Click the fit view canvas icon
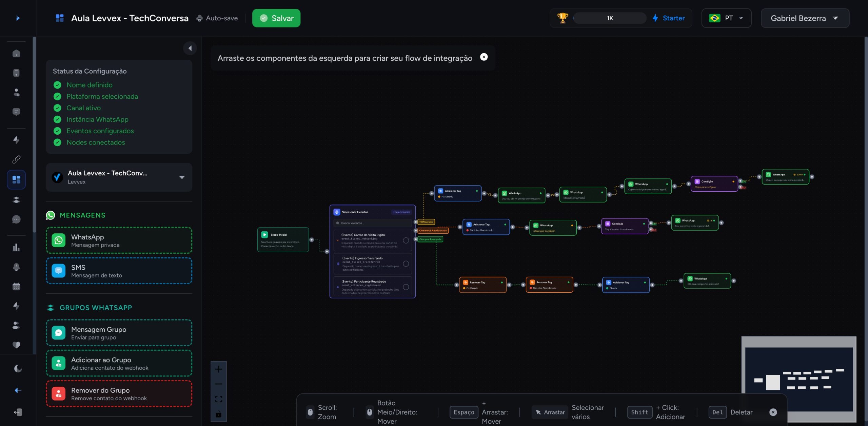 219,399
